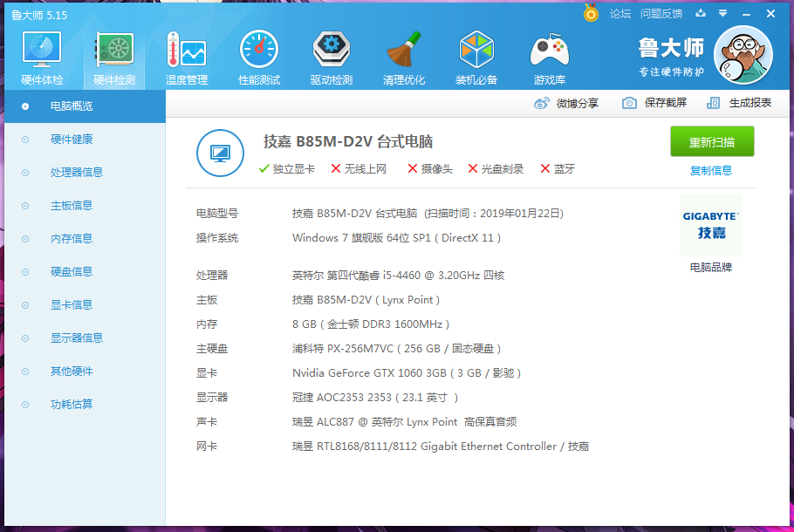
Task: Click 技嘉 B85M-D2V ( Lynx Point ) motherboard text
Action: [x=366, y=300]
